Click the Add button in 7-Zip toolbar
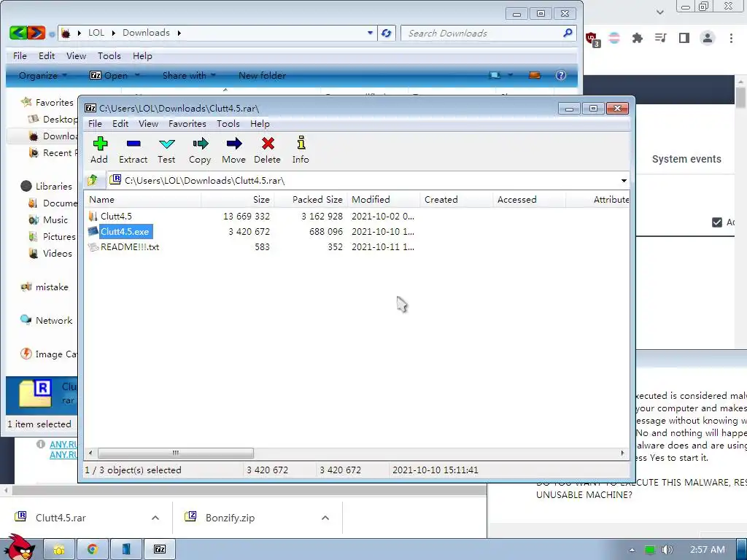This screenshot has width=747, height=560. pos(99,150)
